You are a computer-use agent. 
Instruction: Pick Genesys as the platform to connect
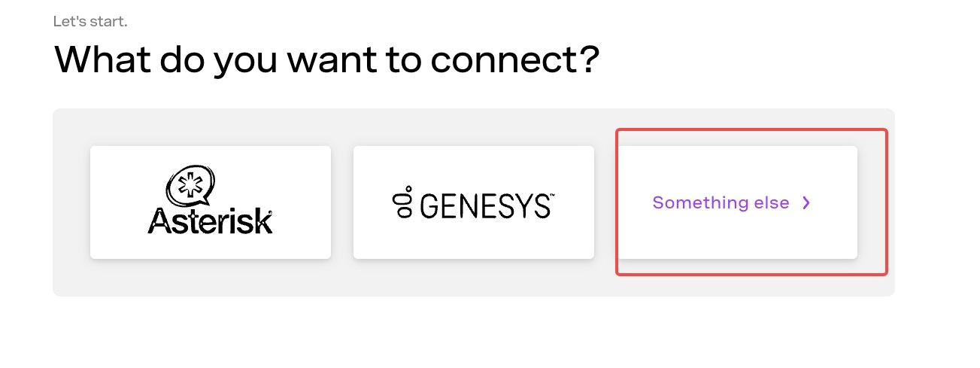(474, 202)
